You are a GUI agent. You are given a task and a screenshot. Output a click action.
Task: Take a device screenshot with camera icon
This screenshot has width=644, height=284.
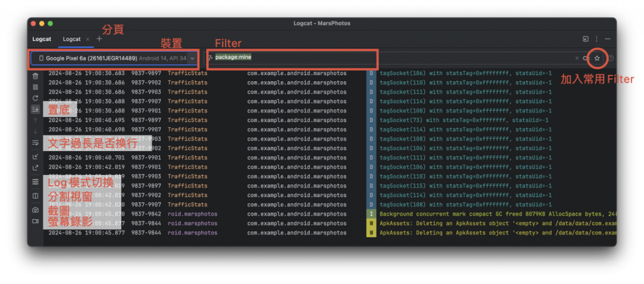tap(35, 210)
